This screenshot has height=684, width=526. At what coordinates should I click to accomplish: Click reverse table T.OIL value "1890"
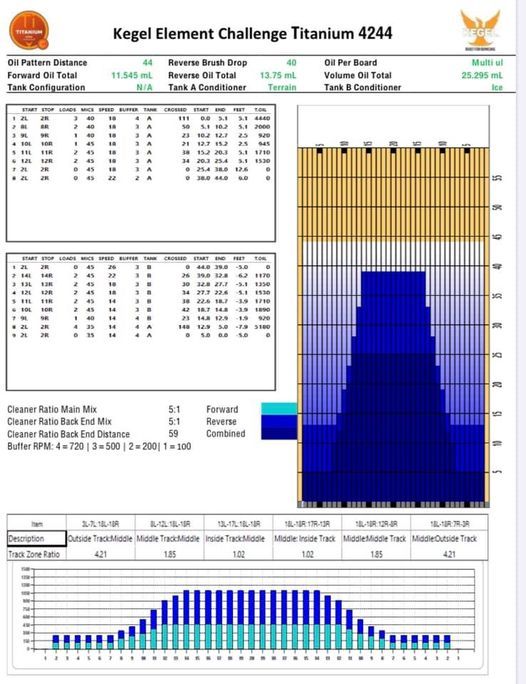pos(262,309)
